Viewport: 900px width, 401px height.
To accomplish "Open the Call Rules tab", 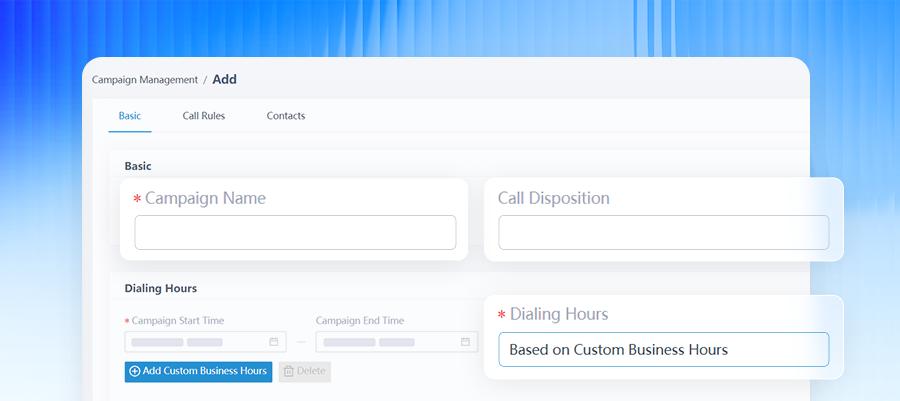I will [x=204, y=116].
